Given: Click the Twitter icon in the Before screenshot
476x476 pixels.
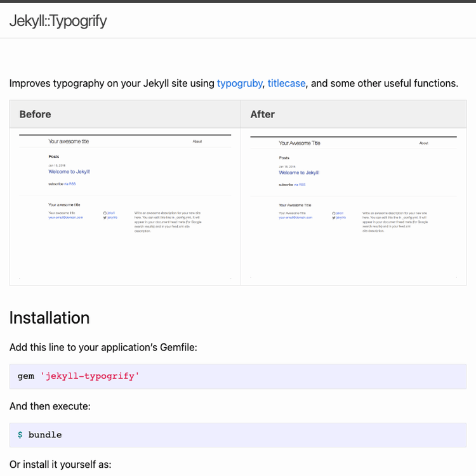Looking at the screenshot, I should coord(105,217).
